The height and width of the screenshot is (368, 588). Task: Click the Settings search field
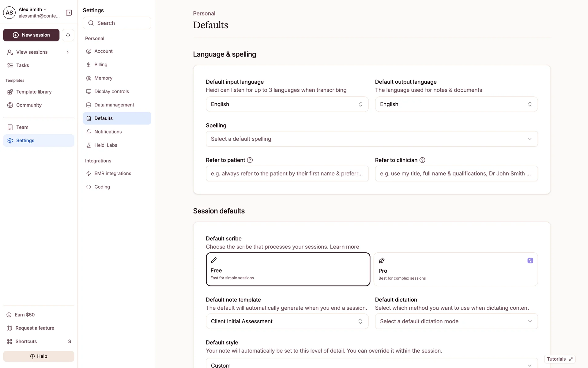click(117, 23)
